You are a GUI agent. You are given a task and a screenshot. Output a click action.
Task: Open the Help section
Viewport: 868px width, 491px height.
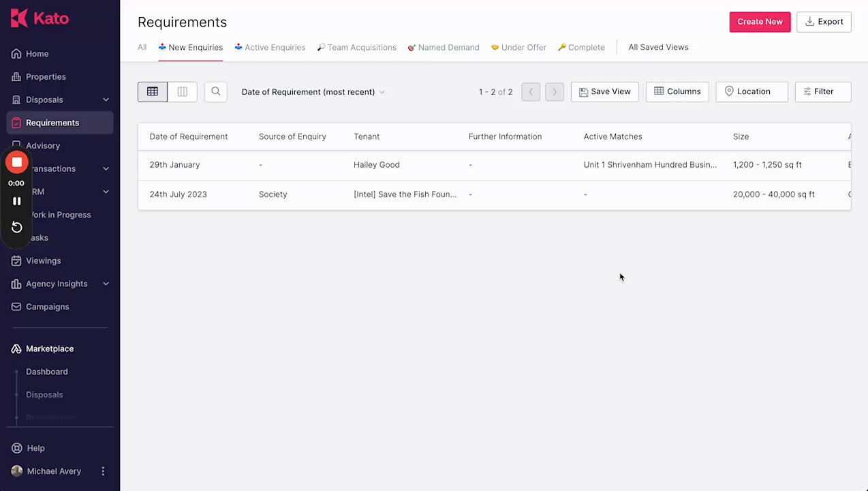click(x=35, y=448)
